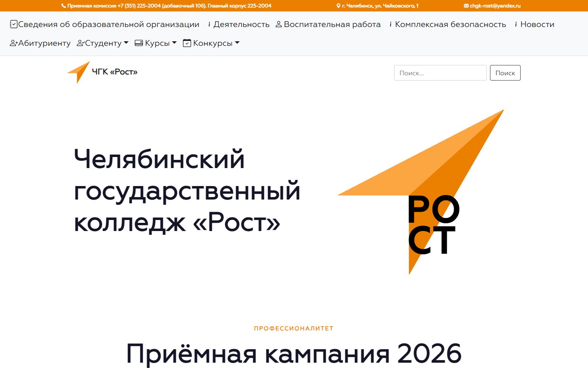Click the large orange 'РОСТ' logo image
Viewport: 588px width, 368px height.
pyautogui.click(x=421, y=192)
